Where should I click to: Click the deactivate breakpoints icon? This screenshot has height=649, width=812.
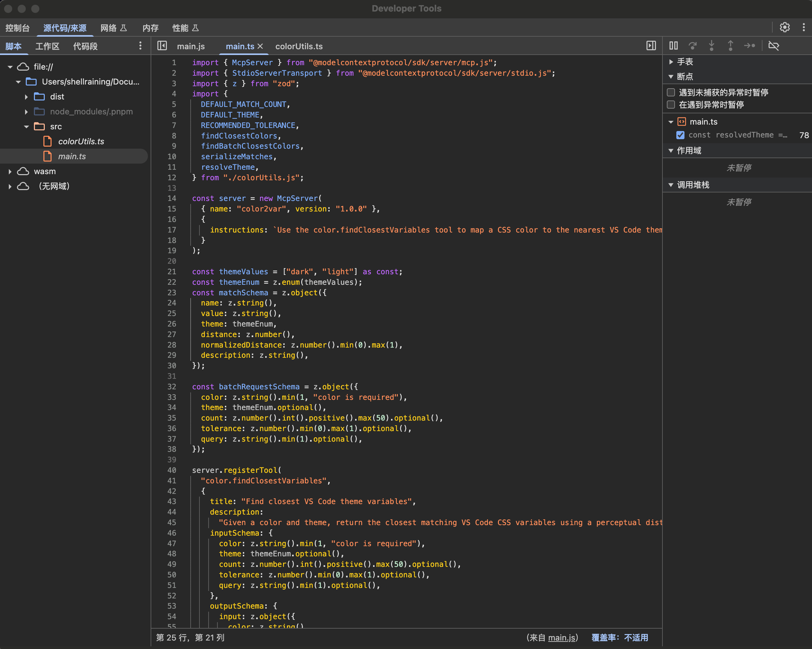pos(774,45)
